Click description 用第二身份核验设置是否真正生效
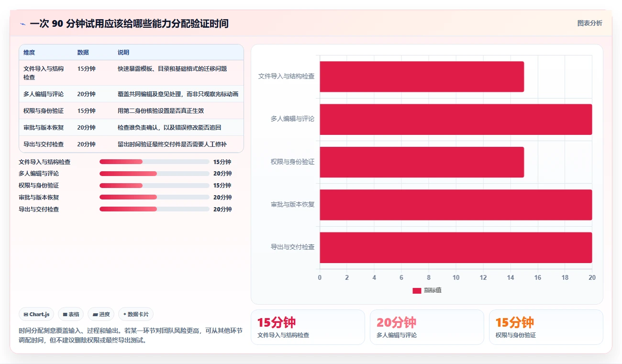 (161, 111)
